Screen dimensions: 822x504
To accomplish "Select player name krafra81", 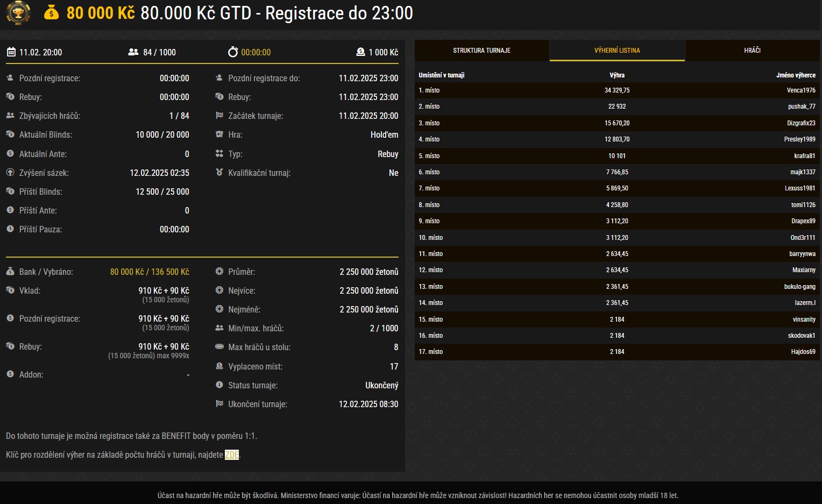I will (x=805, y=156).
